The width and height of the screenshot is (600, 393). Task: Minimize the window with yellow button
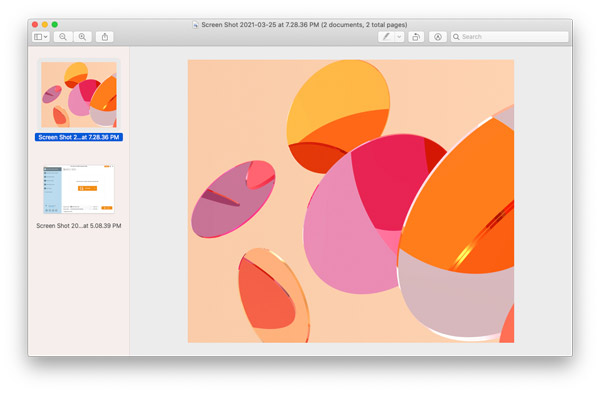coord(45,24)
